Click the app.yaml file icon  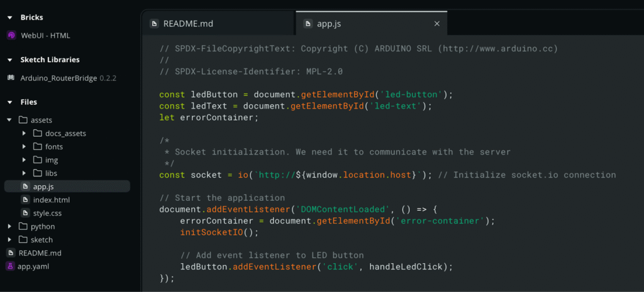pyautogui.click(x=10, y=266)
